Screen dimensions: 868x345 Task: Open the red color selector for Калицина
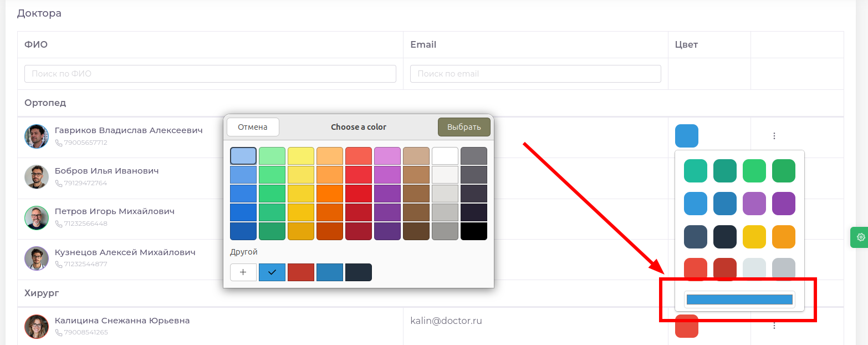tap(686, 326)
